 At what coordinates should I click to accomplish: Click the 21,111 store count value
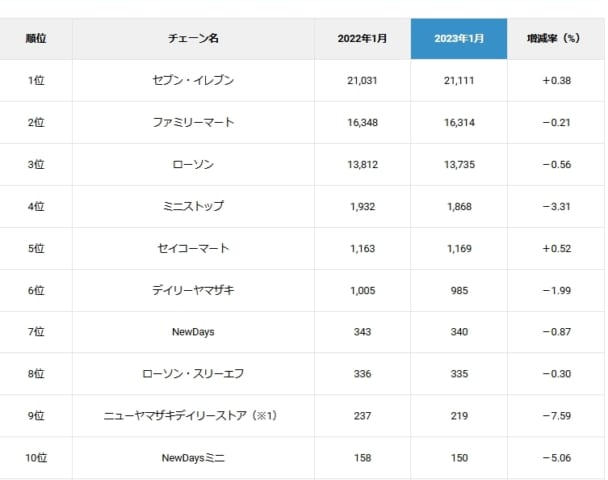(459, 81)
